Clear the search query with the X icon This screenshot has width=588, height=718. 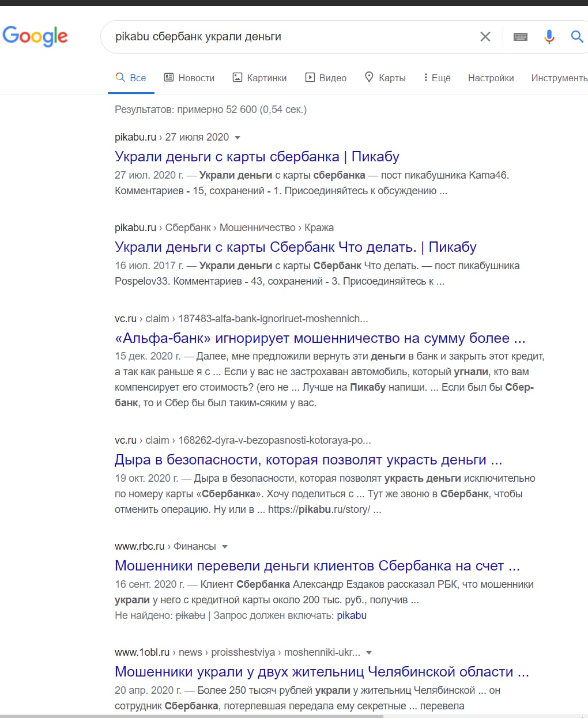click(x=485, y=37)
